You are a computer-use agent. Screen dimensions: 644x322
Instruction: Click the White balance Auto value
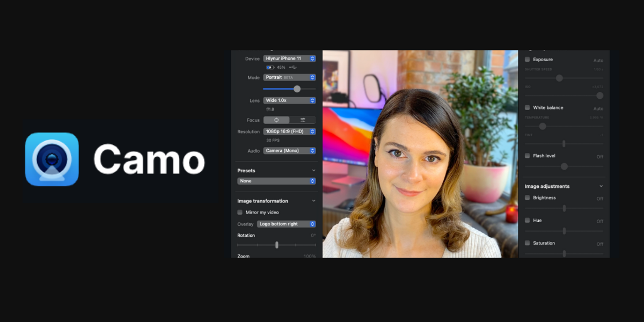(x=598, y=109)
